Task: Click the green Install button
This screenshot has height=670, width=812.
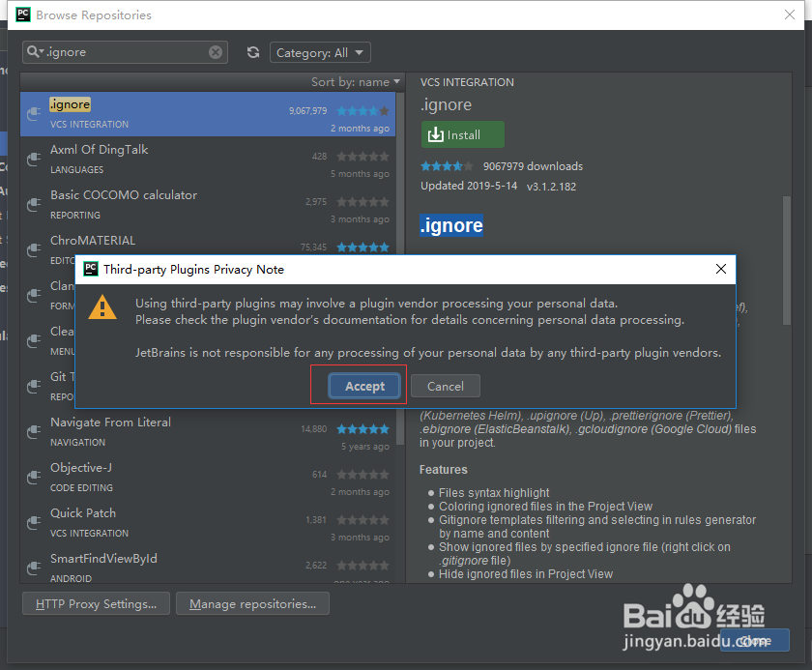Action: coord(462,134)
